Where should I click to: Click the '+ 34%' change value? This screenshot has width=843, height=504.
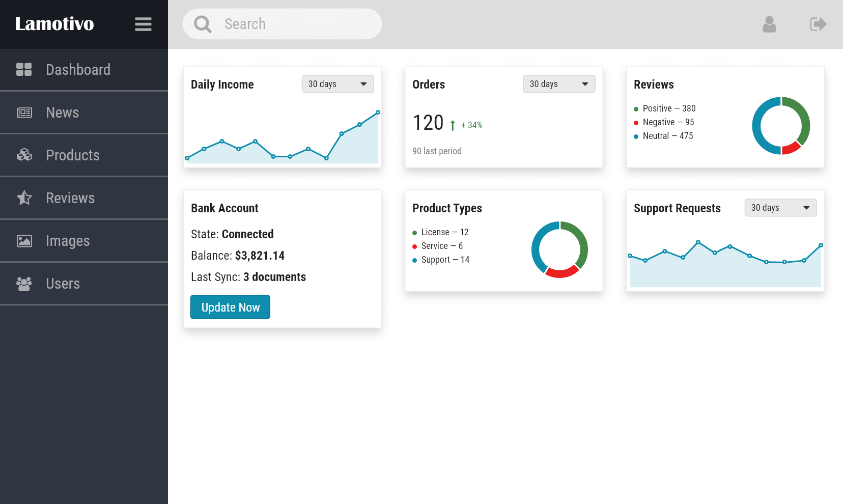pyautogui.click(x=472, y=125)
